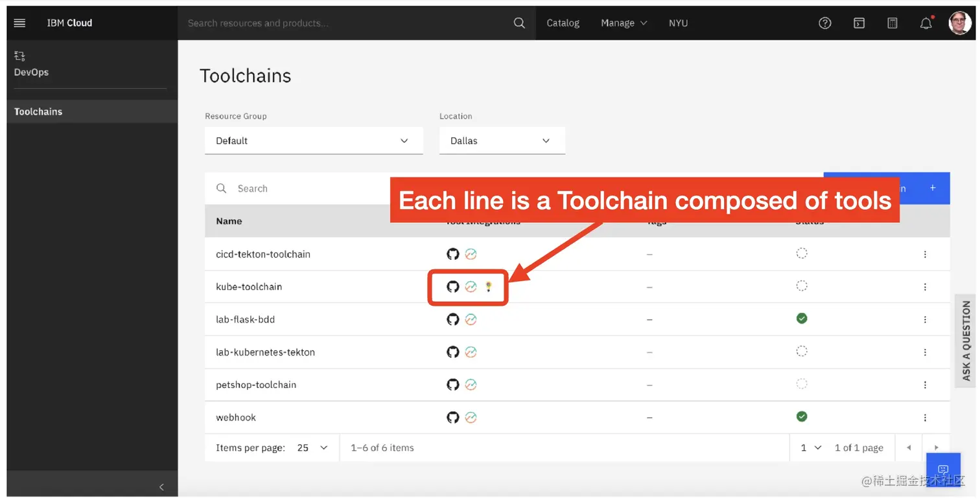Click the Name column header
The width and height of the screenshot is (980, 502).
pyautogui.click(x=229, y=221)
